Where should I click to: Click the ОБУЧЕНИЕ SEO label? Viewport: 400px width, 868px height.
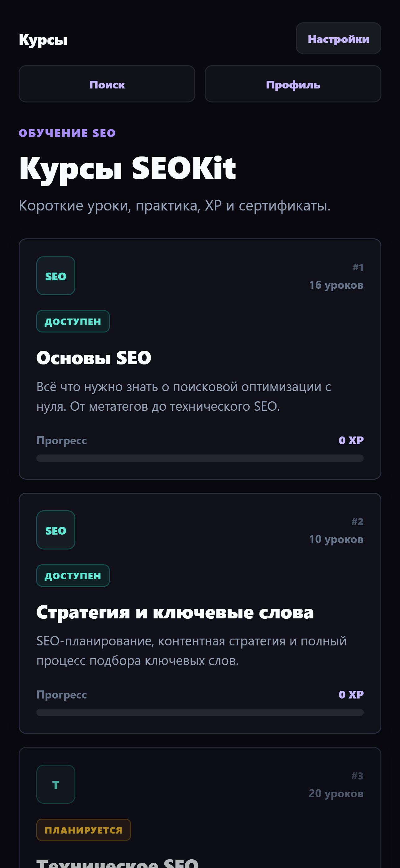click(67, 133)
